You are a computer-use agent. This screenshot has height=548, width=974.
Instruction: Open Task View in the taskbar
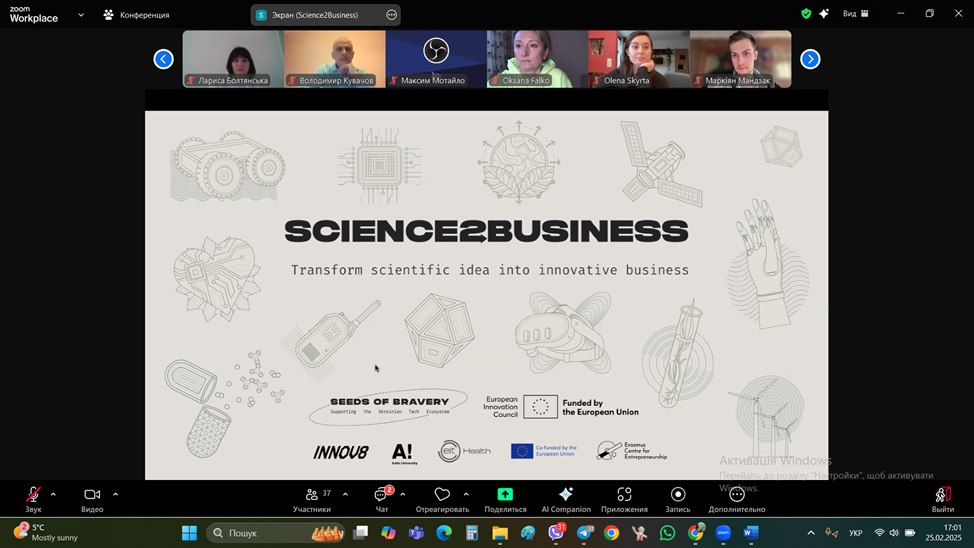360,533
